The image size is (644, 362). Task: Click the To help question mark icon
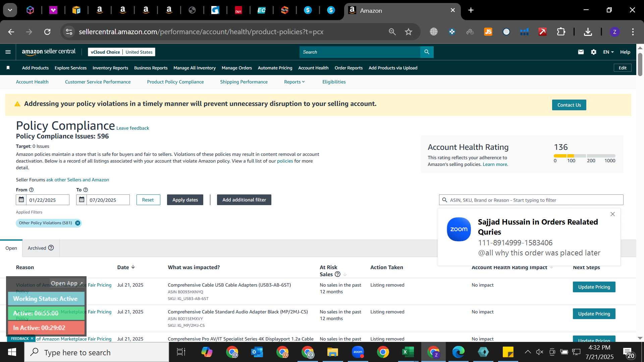tap(86, 190)
